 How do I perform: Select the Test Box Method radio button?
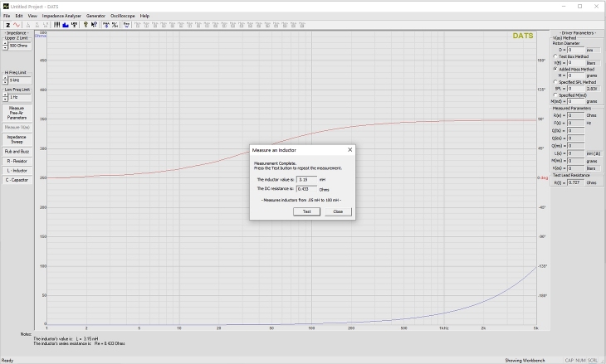tap(555, 56)
